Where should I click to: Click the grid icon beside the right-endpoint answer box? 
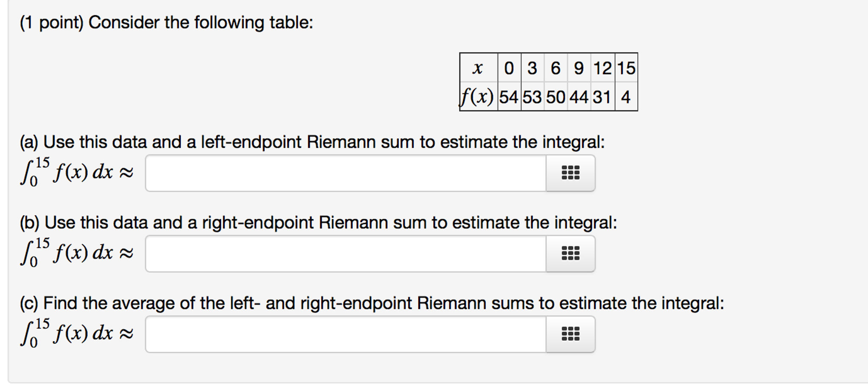pos(571,253)
